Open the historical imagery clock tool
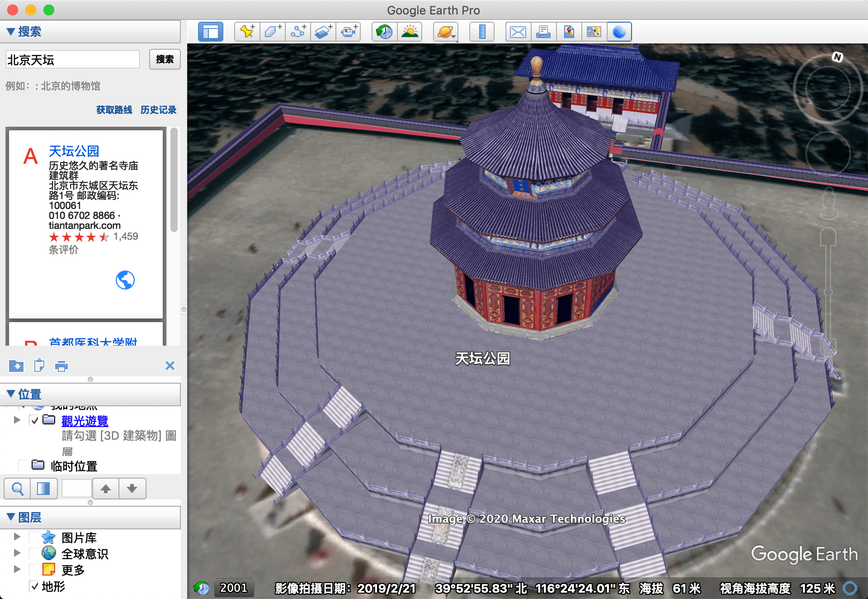The height and width of the screenshot is (599, 868). 385,32
